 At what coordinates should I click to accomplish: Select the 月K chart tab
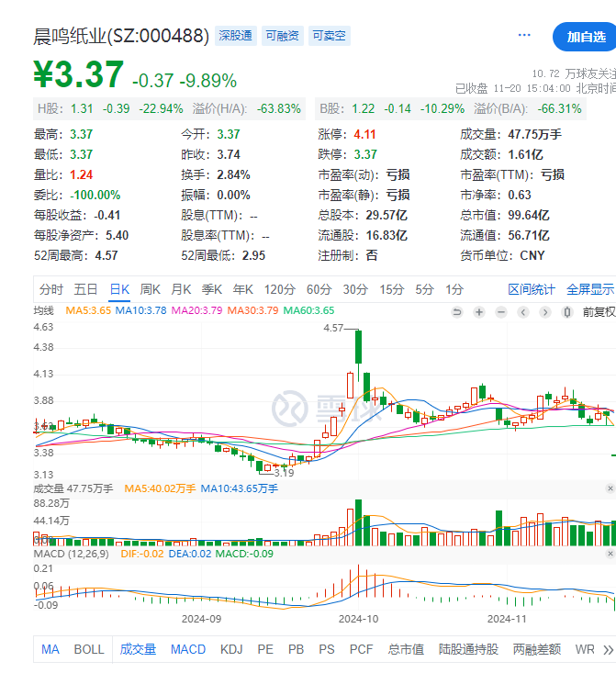click(x=181, y=290)
